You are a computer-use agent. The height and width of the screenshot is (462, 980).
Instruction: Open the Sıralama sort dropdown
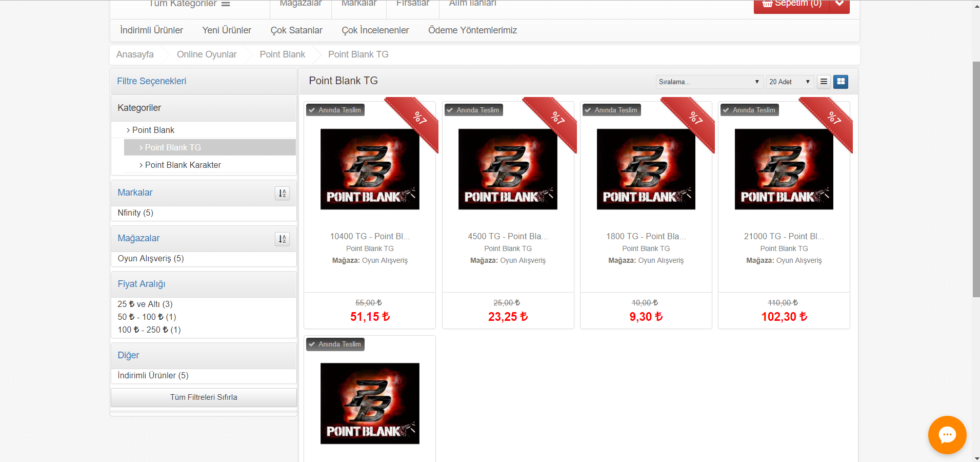point(709,82)
